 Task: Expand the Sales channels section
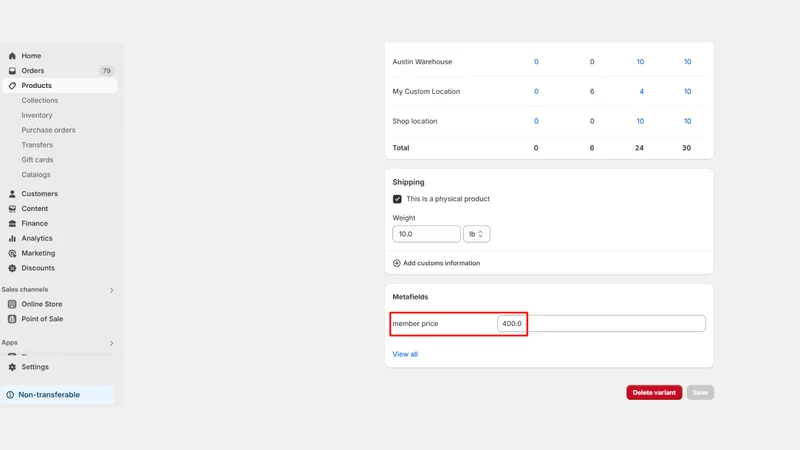pyautogui.click(x=111, y=290)
